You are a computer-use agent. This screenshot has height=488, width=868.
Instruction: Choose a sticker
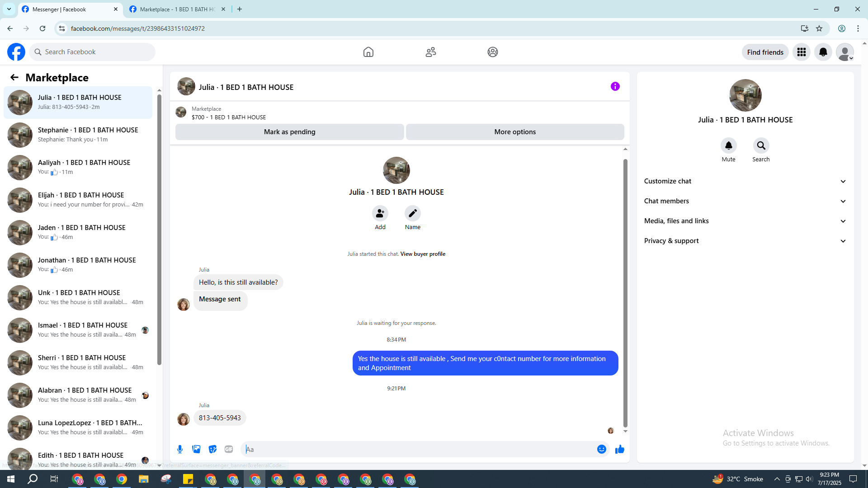coord(212,449)
